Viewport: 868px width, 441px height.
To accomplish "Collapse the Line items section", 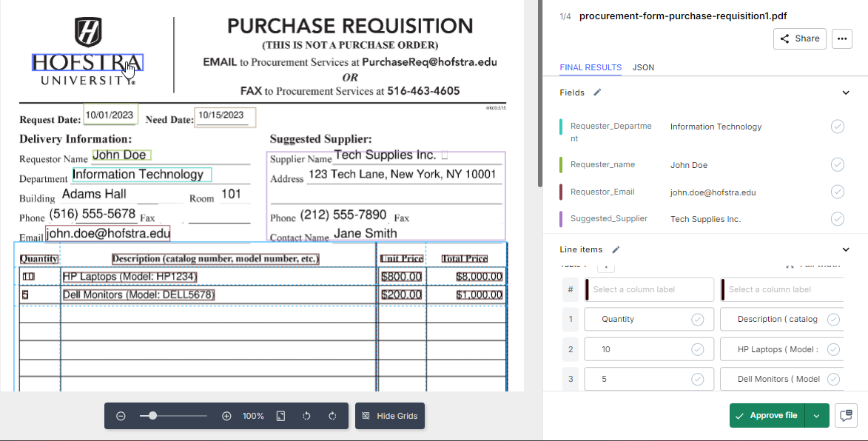I will click(x=845, y=249).
